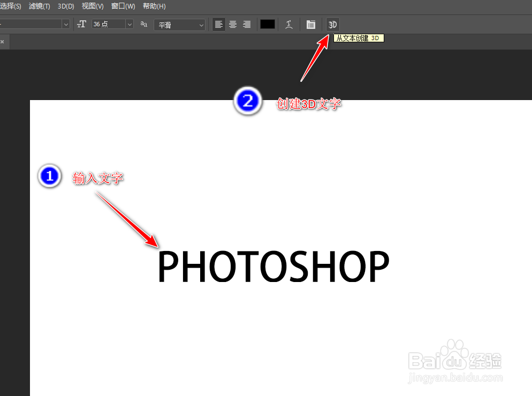This screenshot has width=532, height=396.
Task: Toggle the Character and Paragraph panels icon
Action: 311,24
